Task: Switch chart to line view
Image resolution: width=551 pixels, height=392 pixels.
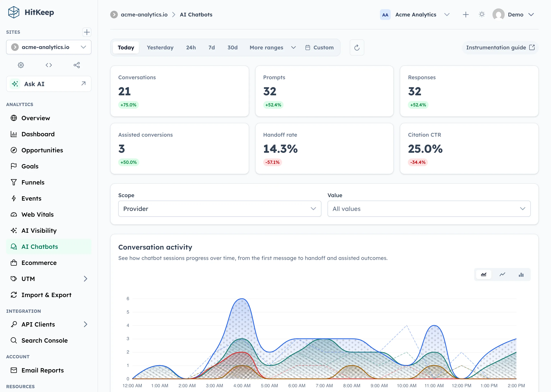Action: point(502,274)
